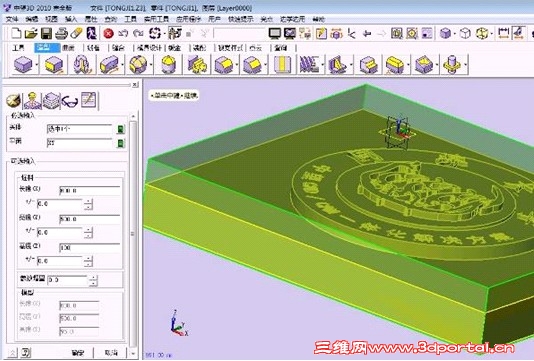The image size is (534, 361).
Task: Select the extrude feature with yellow face
Action: pyautogui.click(x=53, y=65)
